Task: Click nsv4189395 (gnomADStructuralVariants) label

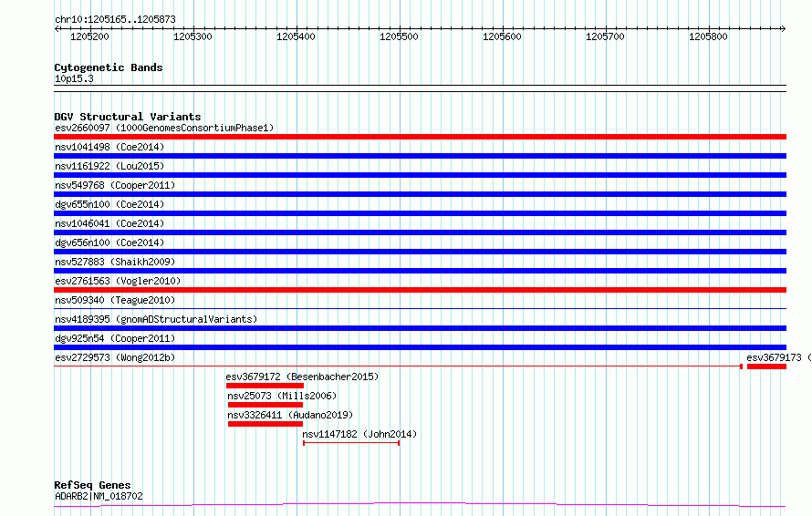Action: click(x=156, y=319)
